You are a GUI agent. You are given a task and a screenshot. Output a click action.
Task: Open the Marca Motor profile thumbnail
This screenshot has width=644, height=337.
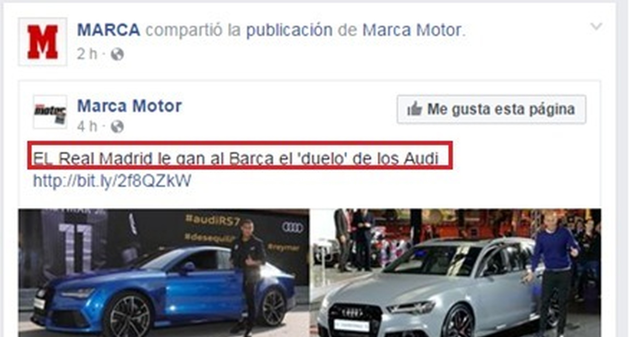click(50, 112)
